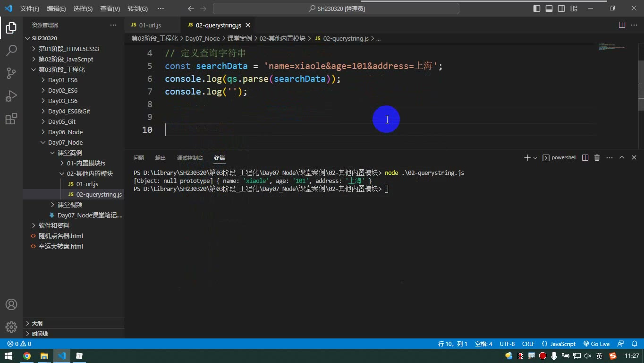Expand Day06_Node folder

coord(43,132)
